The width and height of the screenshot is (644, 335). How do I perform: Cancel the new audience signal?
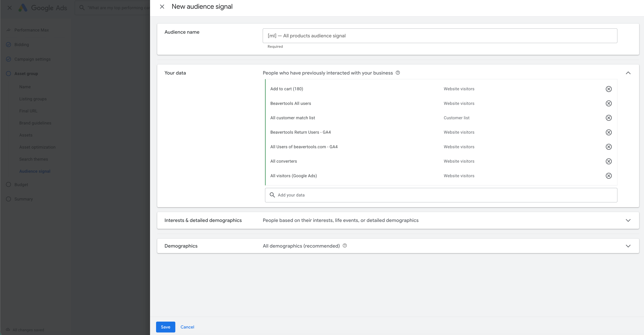[187, 327]
